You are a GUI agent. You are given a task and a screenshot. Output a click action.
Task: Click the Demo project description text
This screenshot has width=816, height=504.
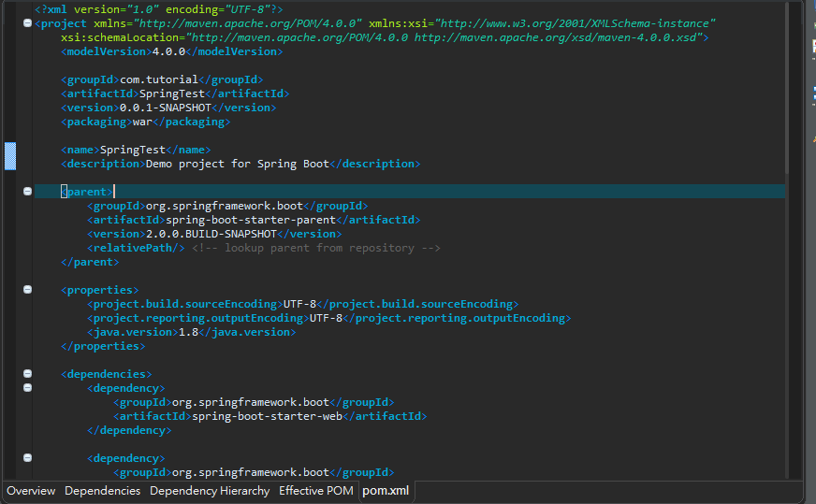tap(237, 164)
